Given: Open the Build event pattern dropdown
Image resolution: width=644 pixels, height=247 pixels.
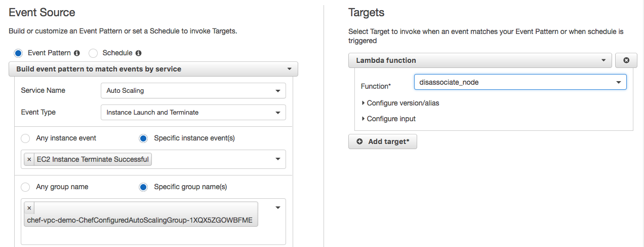Looking at the screenshot, I should tap(153, 69).
